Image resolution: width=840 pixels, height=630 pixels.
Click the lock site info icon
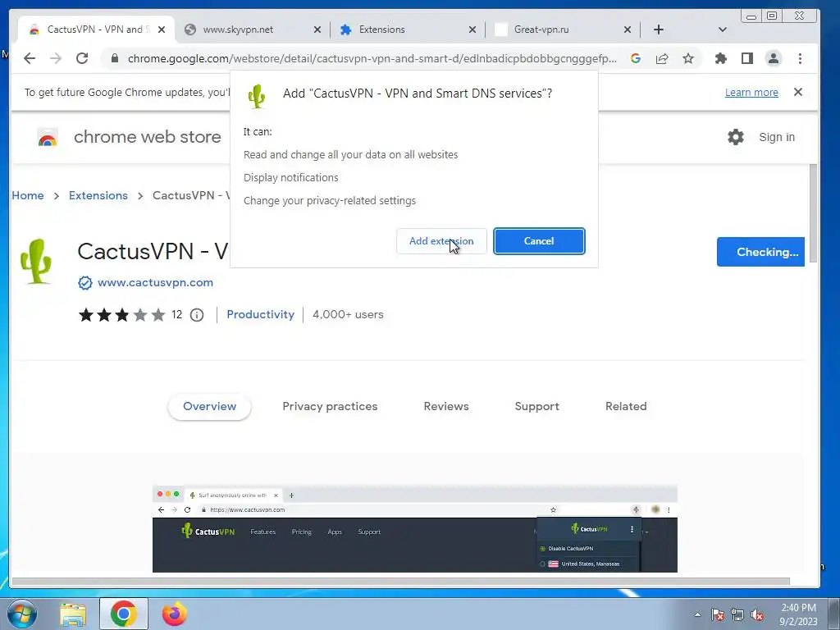pyautogui.click(x=114, y=58)
